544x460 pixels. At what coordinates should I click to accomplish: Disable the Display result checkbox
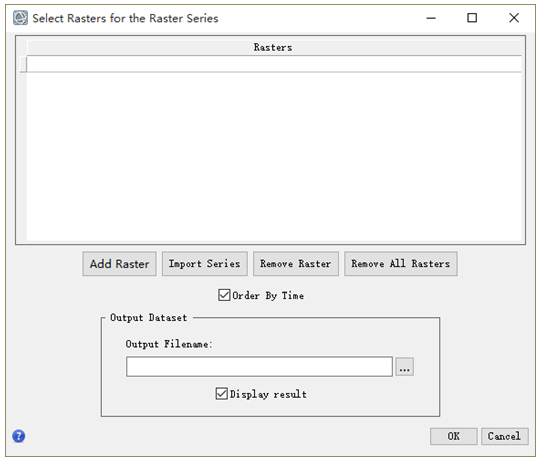[221, 394]
